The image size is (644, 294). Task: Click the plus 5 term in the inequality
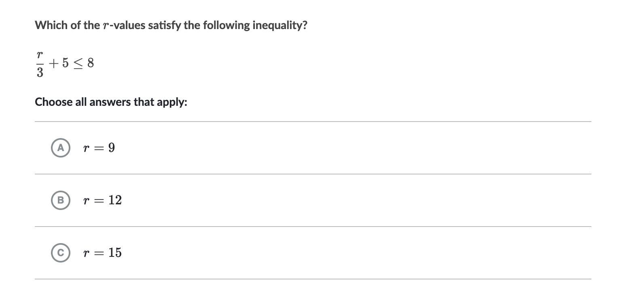point(59,63)
